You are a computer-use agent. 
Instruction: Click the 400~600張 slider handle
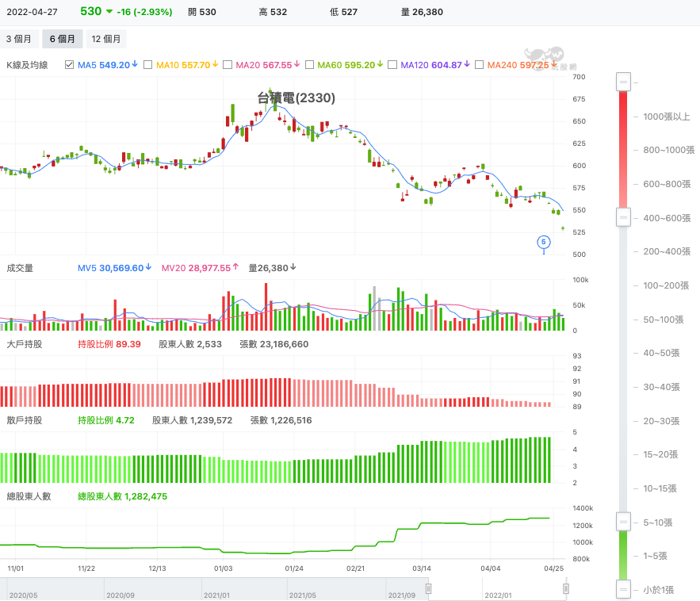[x=623, y=217]
